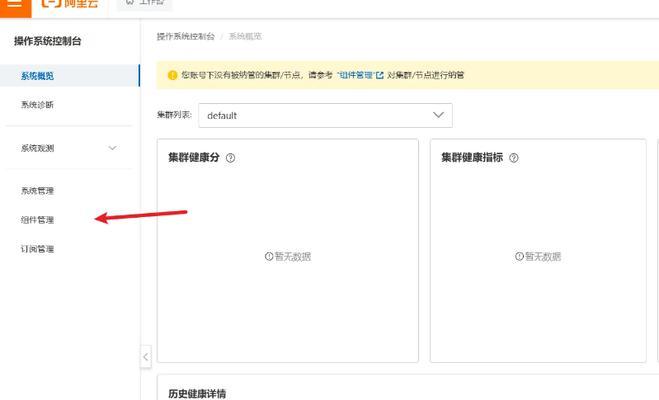Click 操作系统控制台 breadcrumb link
659x400 pixels.
click(x=186, y=37)
